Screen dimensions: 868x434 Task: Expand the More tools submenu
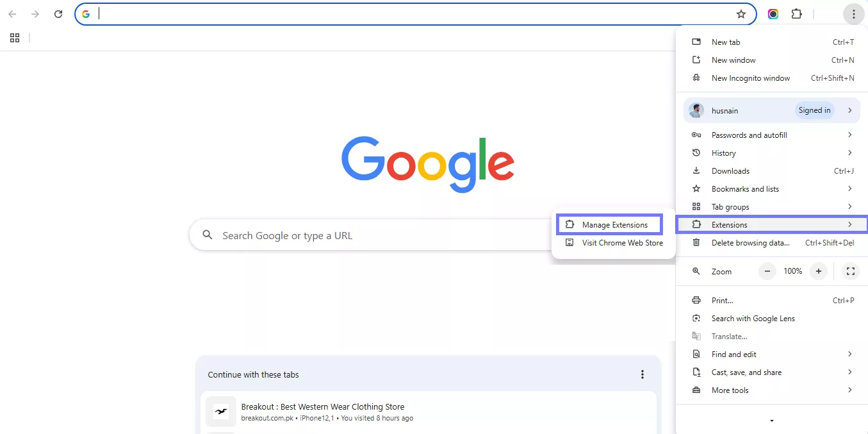coord(730,390)
